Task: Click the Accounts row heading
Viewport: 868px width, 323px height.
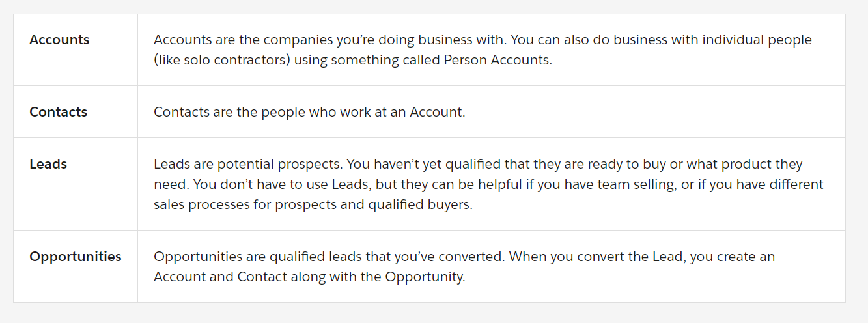Action: [59, 40]
